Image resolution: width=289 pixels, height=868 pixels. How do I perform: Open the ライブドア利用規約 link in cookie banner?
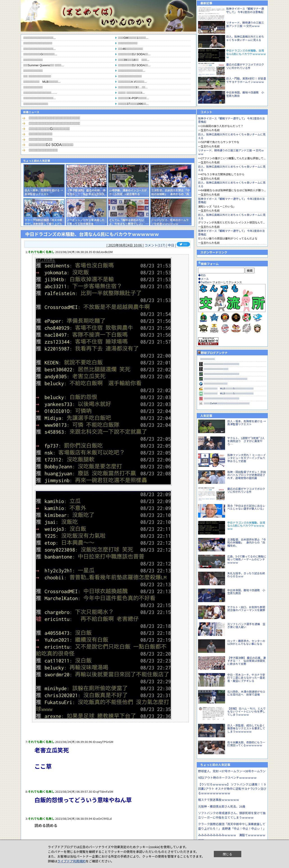tap(71, 861)
